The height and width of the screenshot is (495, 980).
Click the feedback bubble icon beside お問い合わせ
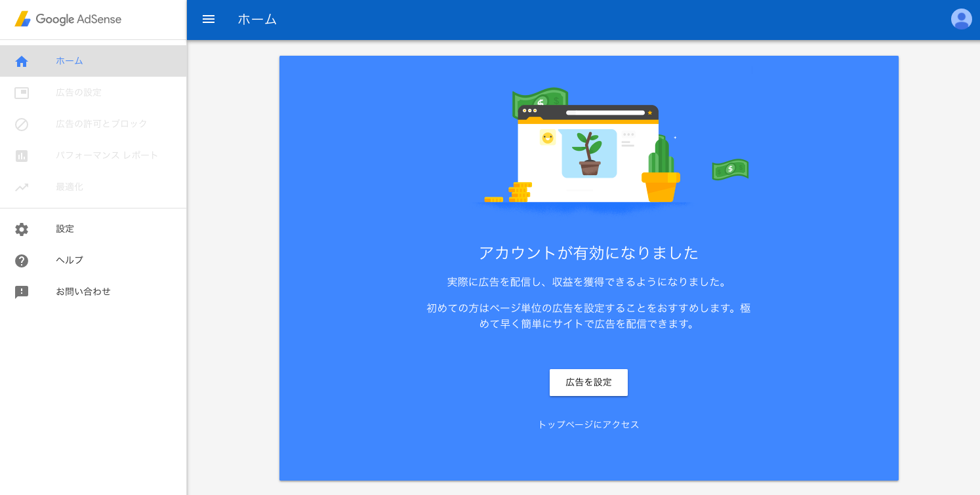point(22,292)
